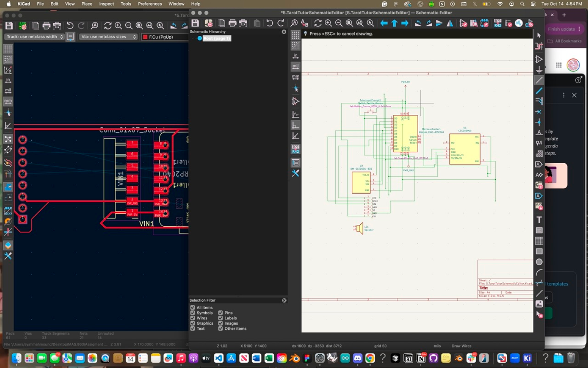Select the Add Text tool in schematic
Viewport: 588px width, 368px height.
[539, 220]
